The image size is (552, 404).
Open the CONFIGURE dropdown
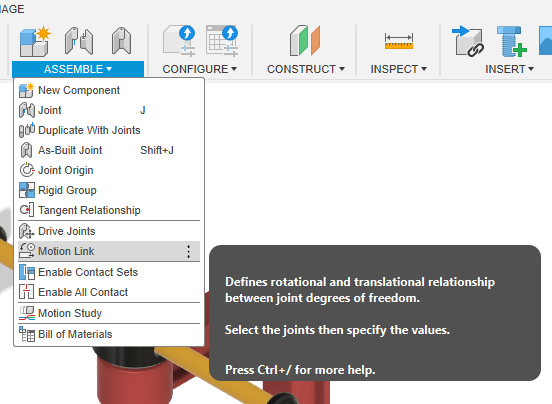pyautogui.click(x=200, y=69)
